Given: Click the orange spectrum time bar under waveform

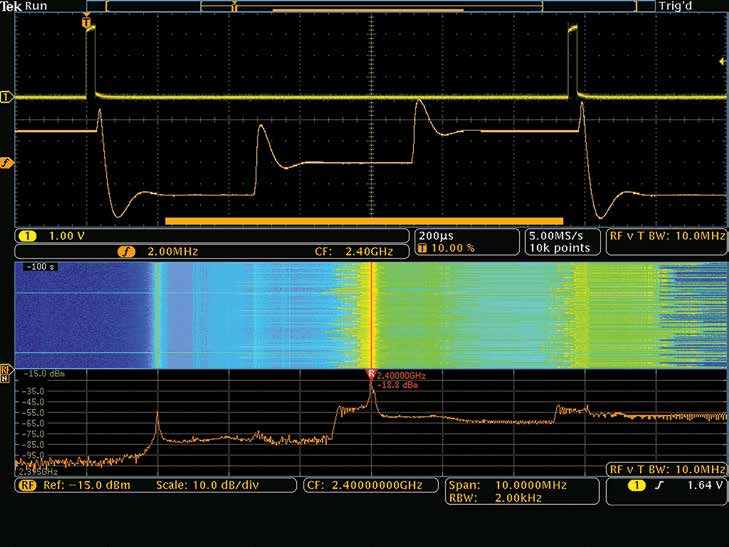Looking at the screenshot, I should pos(364,220).
